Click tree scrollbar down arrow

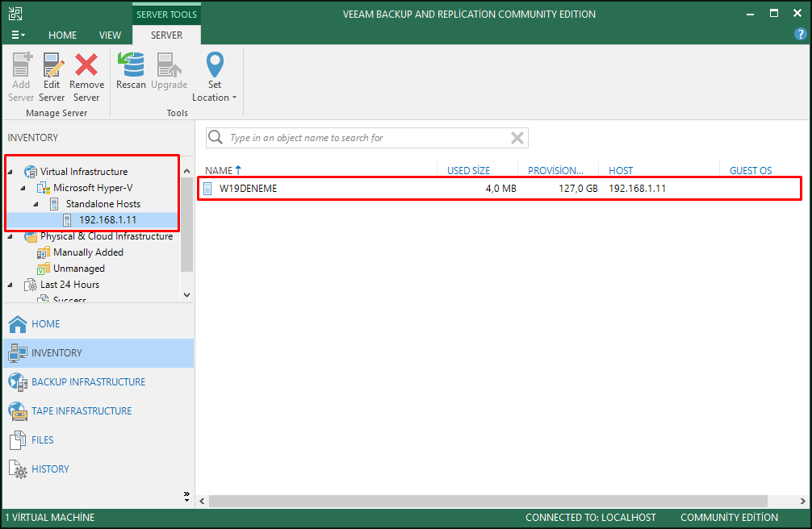pos(187,295)
